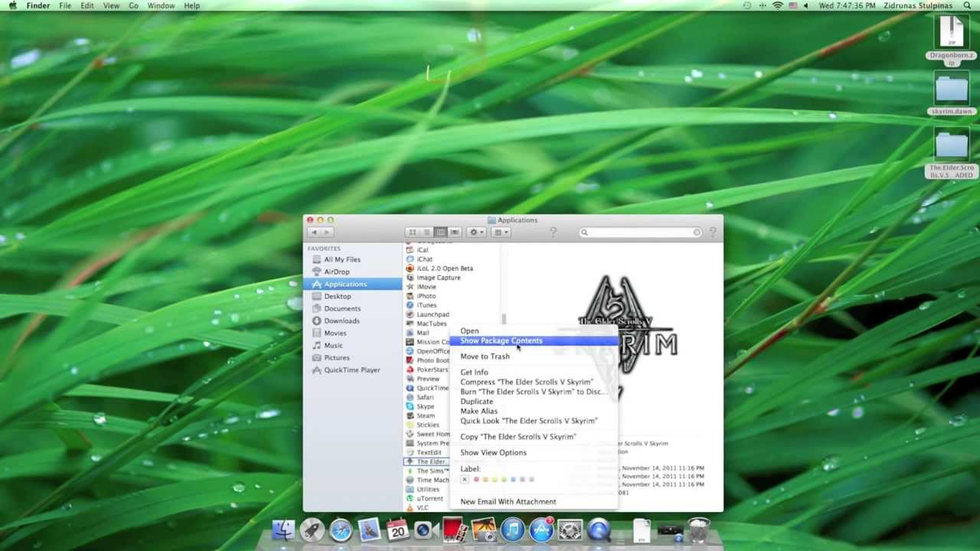Open the Arrange items dropdown
The height and width of the screenshot is (551, 980).
501,232
